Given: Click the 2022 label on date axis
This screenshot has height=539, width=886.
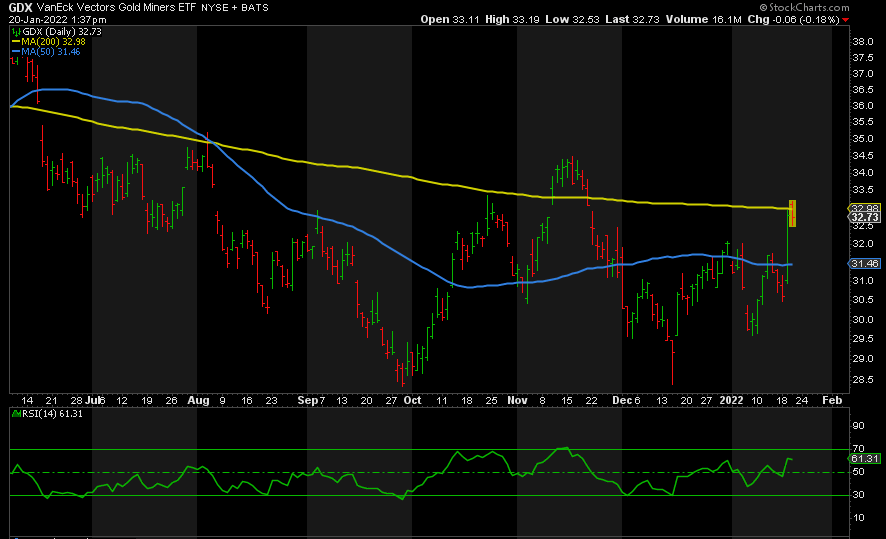Looking at the screenshot, I should click(x=731, y=400).
